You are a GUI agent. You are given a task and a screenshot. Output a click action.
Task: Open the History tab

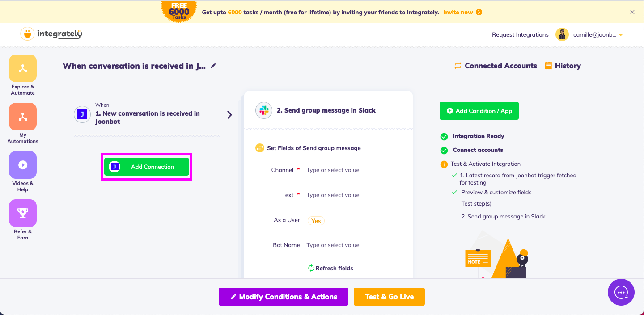[563, 66]
